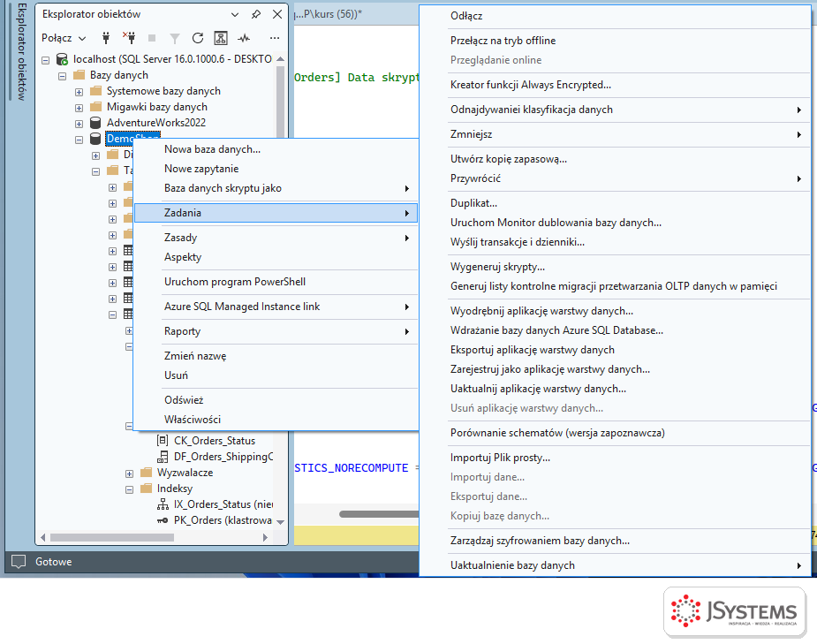Expand the Systemowe bazy danych node
This screenshot has height=644, width=817.
79,92
